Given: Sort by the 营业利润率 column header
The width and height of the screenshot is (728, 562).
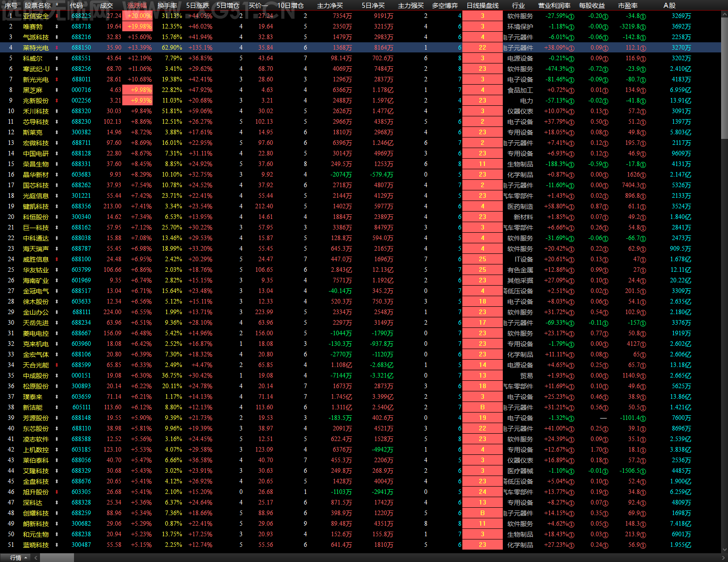Looking at the screenshot, I should (x=554, y=6).
